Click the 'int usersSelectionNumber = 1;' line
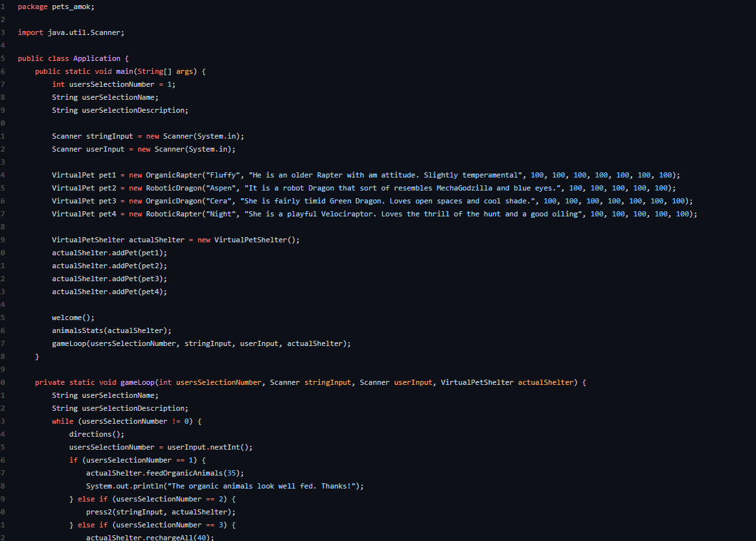756x541 pixels. [x=114, y=84]
